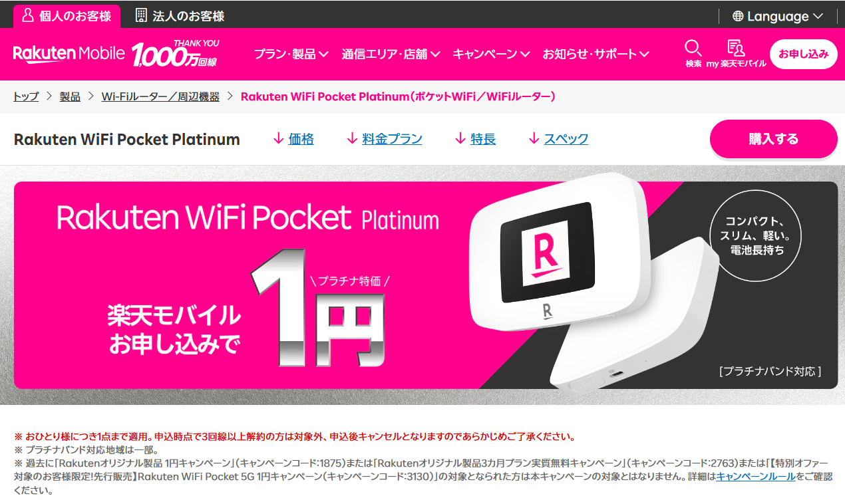Image resolution: width=845 pixels, height=504 pixels.
Task: Click the globe Language icon
Action: tap(738, 16)
